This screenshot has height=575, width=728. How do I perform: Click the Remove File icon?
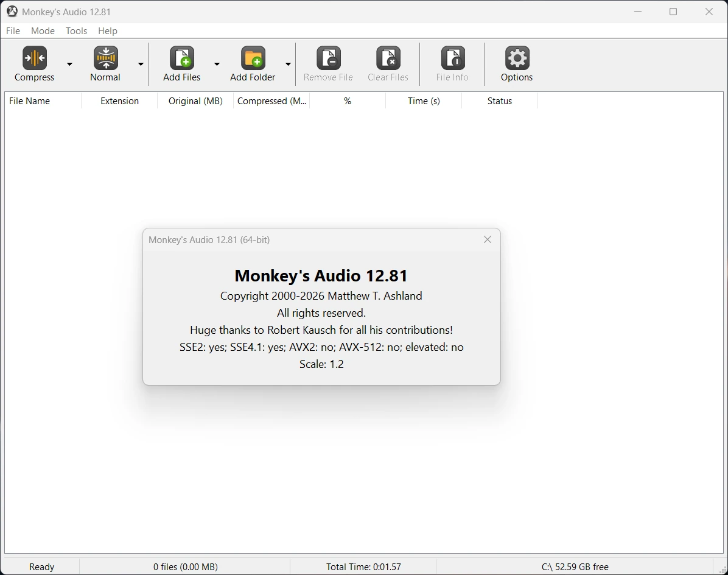pos(329,58)
